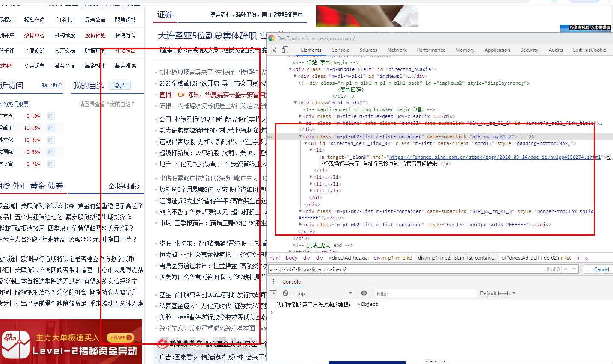
Task: Click the console prompt line
Action: [x=441, y=313]
